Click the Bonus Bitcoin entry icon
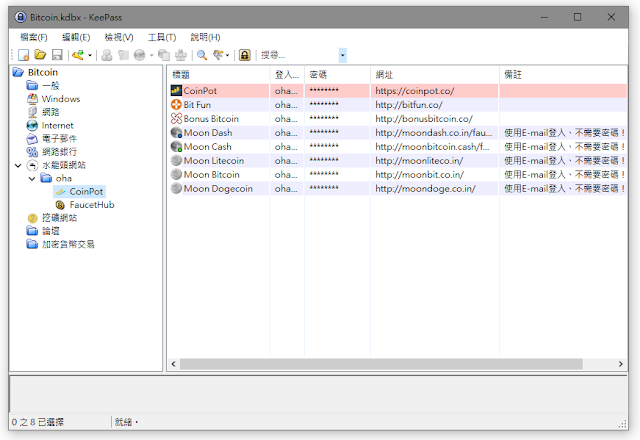Screen dimensions: 640x440 (176, 119)
